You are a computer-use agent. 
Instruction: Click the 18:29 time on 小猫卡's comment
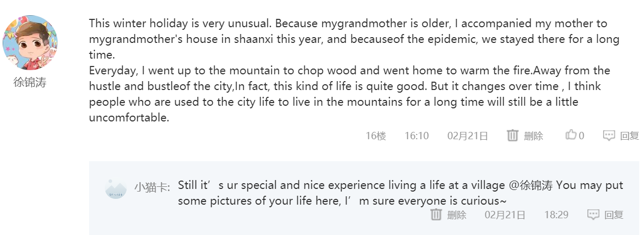tap(556, 214)
